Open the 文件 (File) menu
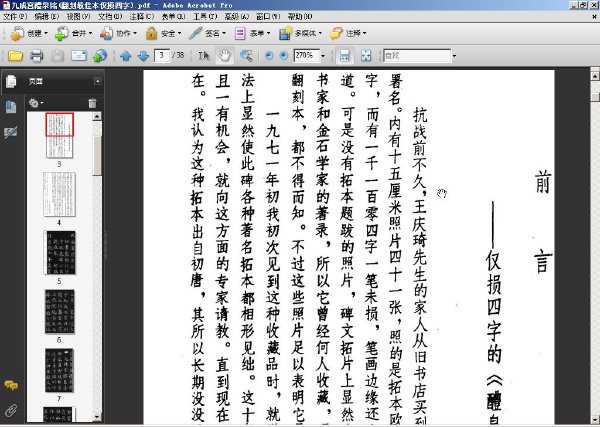600x427 pixels. tap(15, 16)
